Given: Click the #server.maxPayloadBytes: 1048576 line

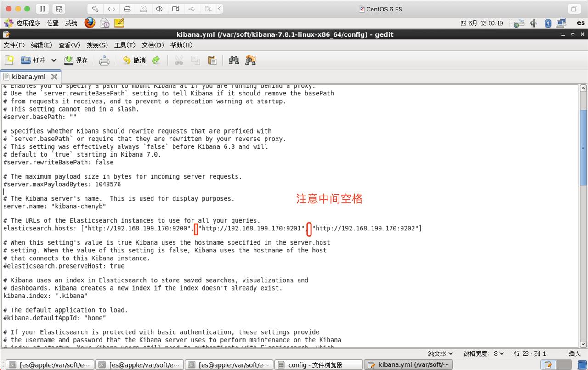Looking at the screenshot, I should 62,184.
